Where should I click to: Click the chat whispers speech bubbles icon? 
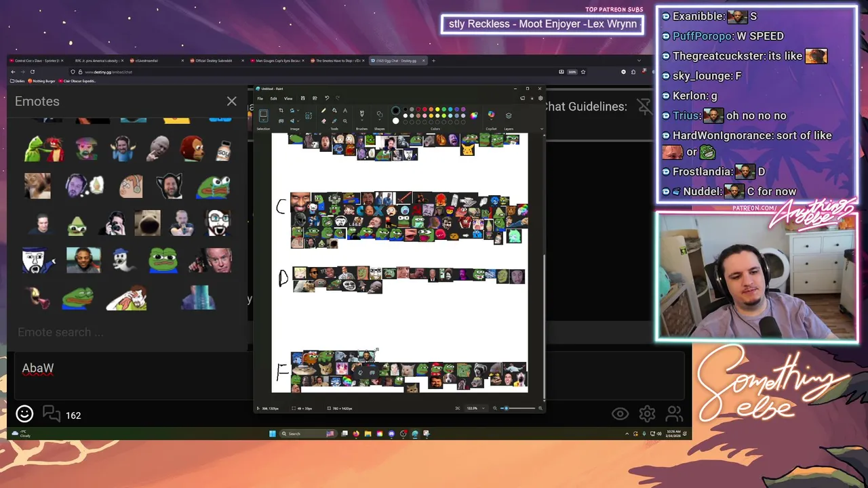[52, 413]
